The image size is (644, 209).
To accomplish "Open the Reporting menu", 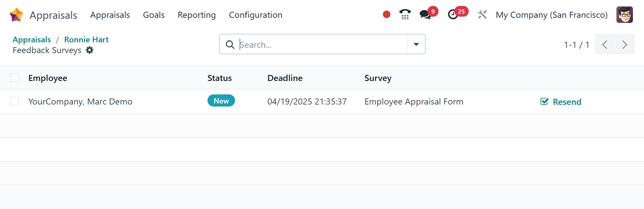I will pos(196,15).
